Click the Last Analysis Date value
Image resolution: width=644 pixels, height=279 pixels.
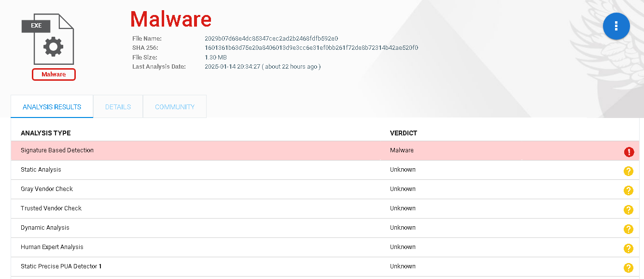point(262,67)
